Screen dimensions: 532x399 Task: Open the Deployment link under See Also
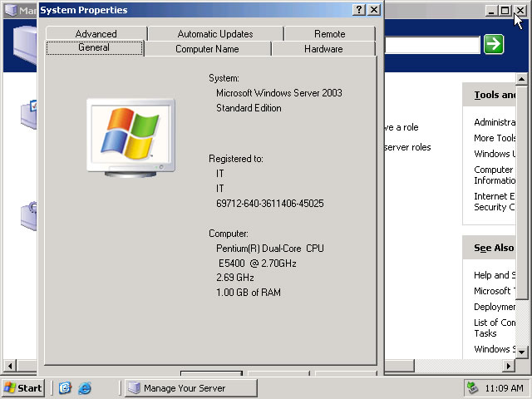click(x=495, y=307)
